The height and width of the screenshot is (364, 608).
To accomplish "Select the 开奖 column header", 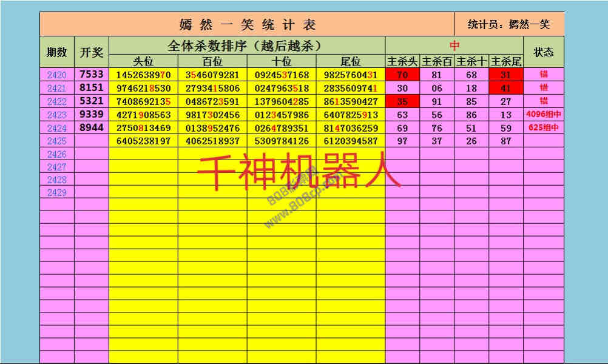I will [92, 52].
